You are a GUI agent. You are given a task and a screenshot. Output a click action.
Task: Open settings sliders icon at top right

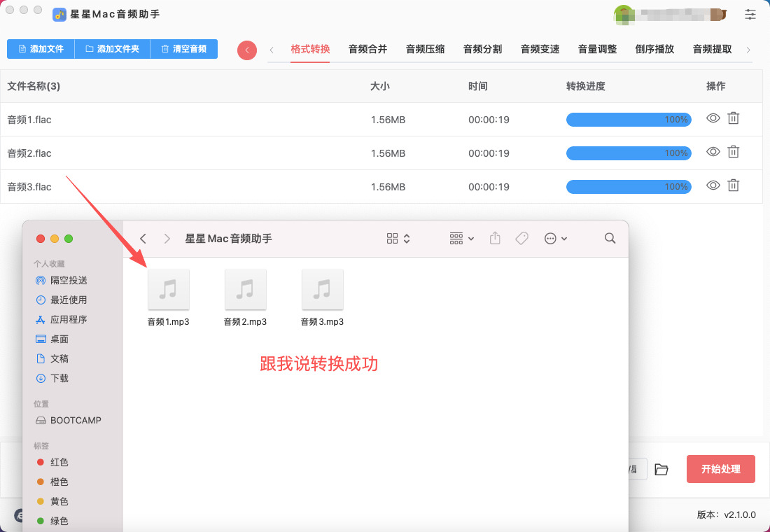750,14
